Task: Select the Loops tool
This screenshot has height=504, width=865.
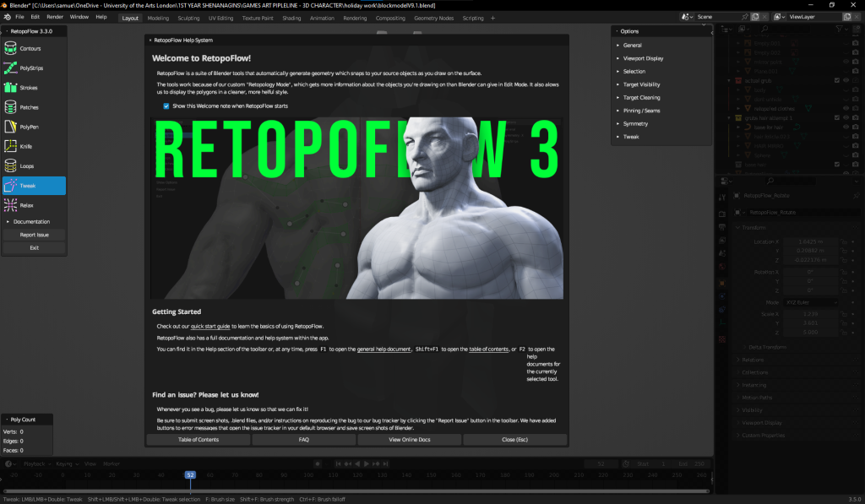Action: 34,166
